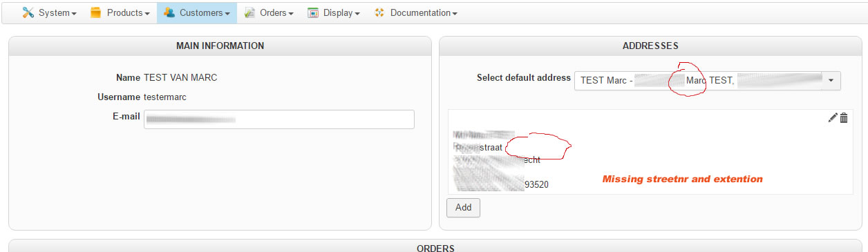Open the Customers menu

click(197, 13)
